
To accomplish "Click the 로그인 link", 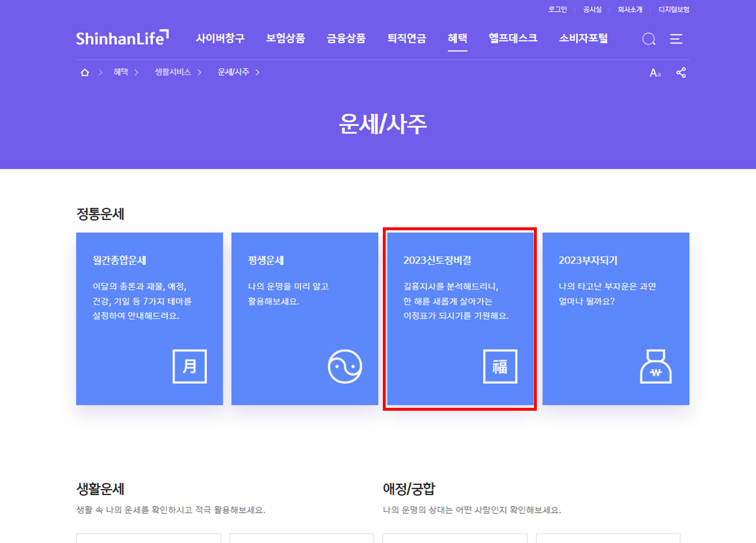I will coord(557,10).
